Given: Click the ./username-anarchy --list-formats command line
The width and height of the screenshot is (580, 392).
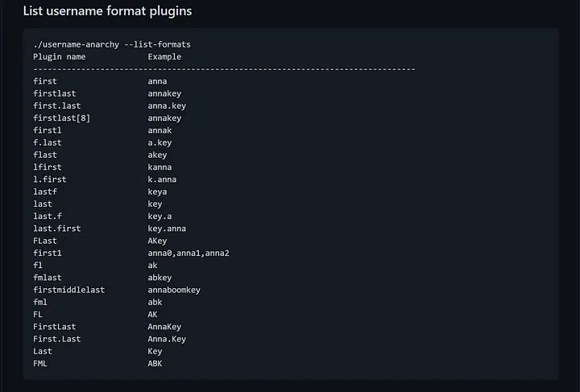Looking at the screenshot, I should (x=112, y=44).
